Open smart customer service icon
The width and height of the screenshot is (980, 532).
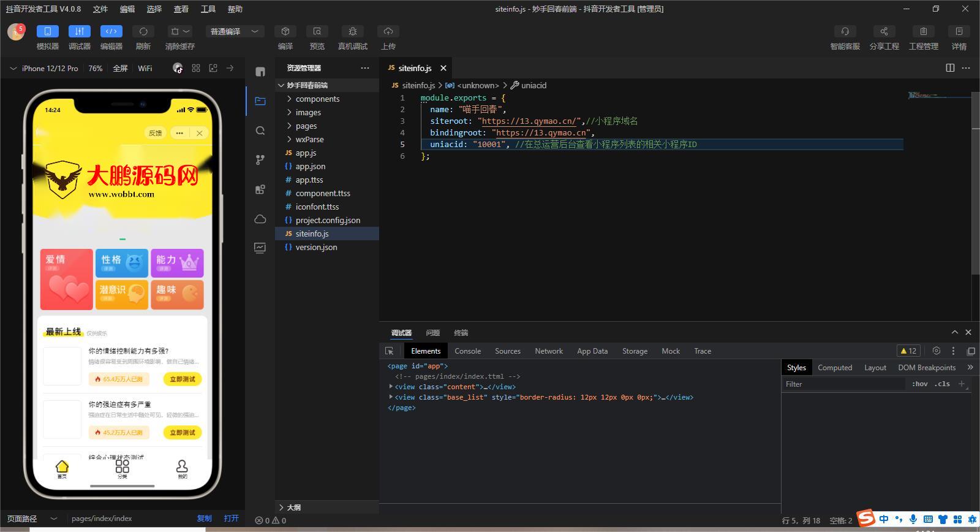coord(845,31)
